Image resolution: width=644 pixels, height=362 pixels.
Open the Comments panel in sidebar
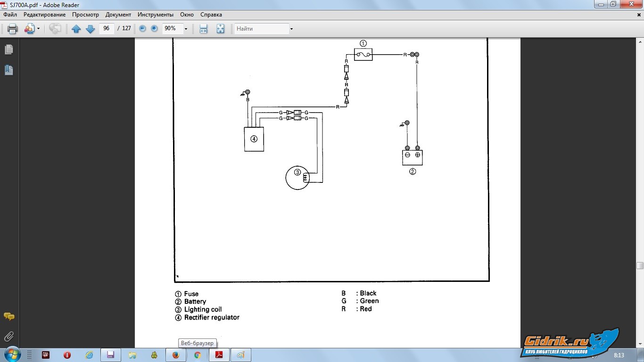(x=9, y=316)
